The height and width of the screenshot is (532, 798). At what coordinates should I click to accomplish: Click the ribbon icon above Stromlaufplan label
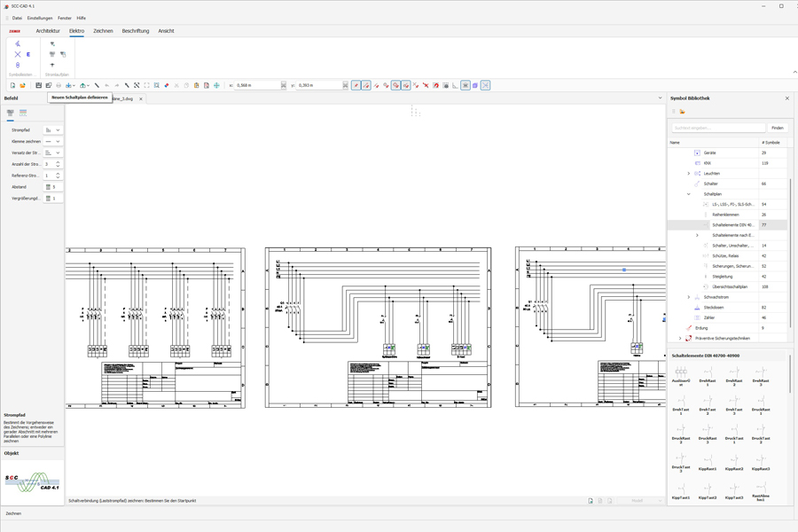pos(52,65)
